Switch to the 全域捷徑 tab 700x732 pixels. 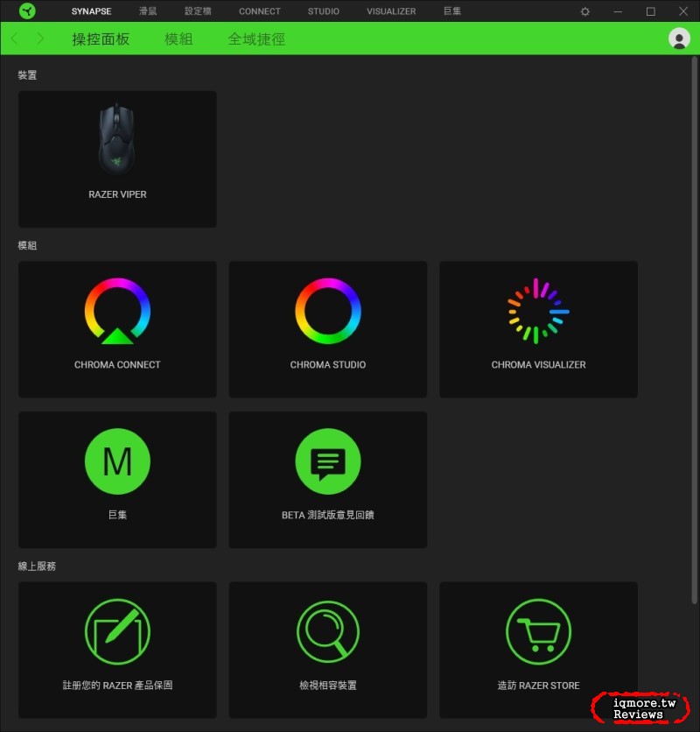tap(255, 39)
